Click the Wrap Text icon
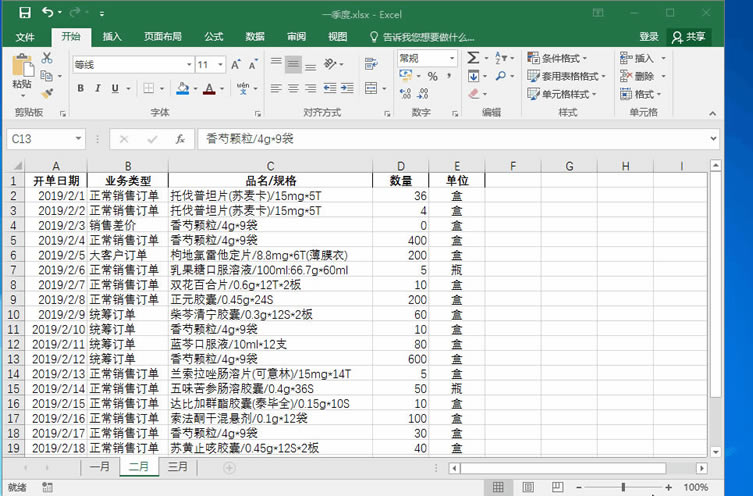 pos(371,64)
